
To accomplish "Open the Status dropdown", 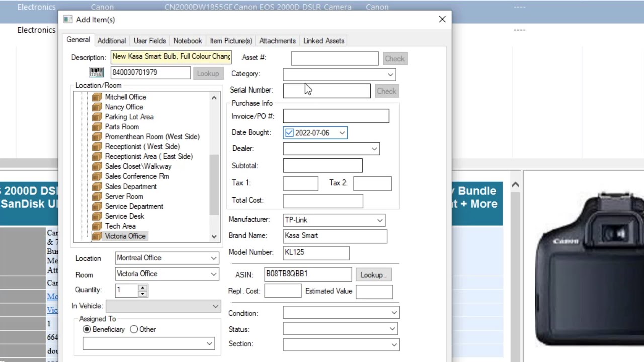I will coord(340,329).
